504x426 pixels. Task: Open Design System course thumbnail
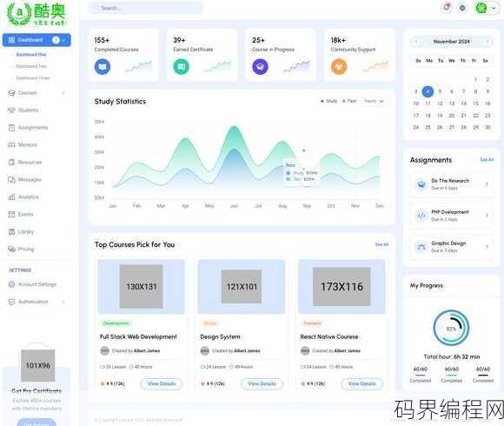tap(242, 287)
